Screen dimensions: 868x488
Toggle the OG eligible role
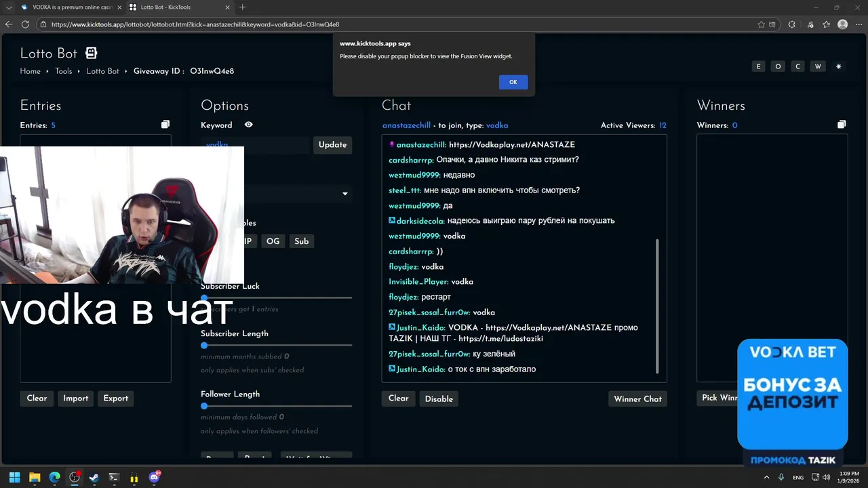click(273, 241)
